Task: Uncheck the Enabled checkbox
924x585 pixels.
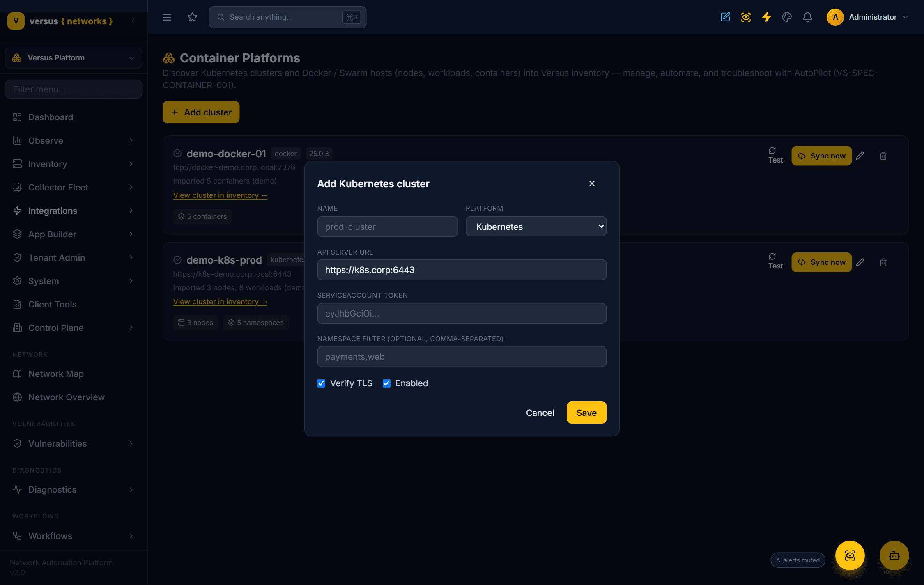Action: coord(386,383)
